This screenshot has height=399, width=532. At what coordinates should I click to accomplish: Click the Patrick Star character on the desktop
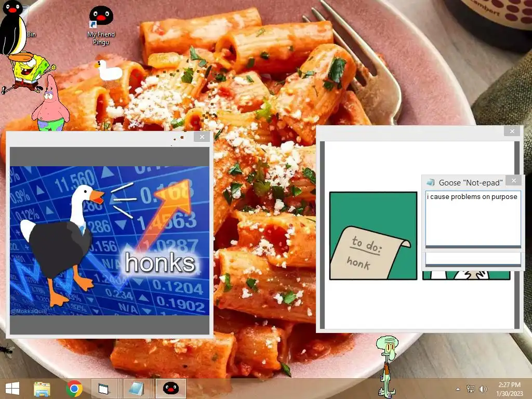[51, 103]
